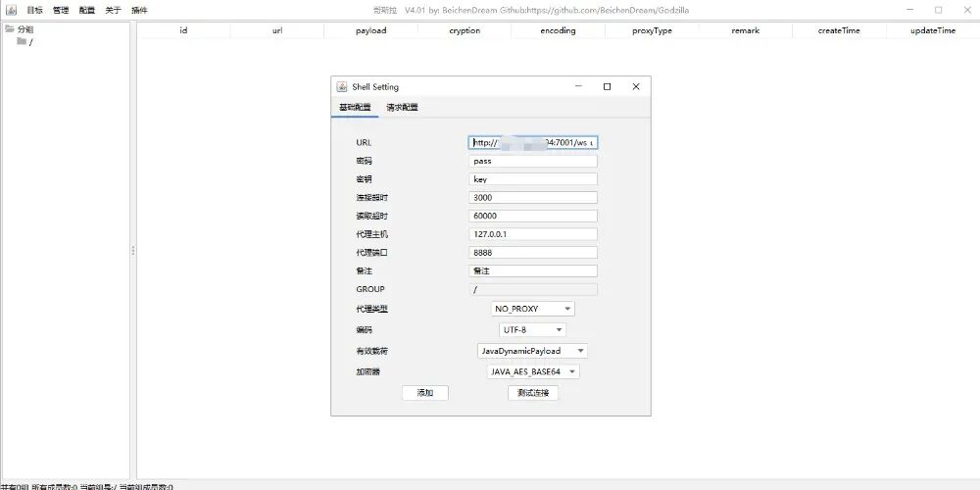Click the Java icon in Shell Setting title
Image resolution: width=980 pixels, height=490 pixels.
click(x=341, y=87)
